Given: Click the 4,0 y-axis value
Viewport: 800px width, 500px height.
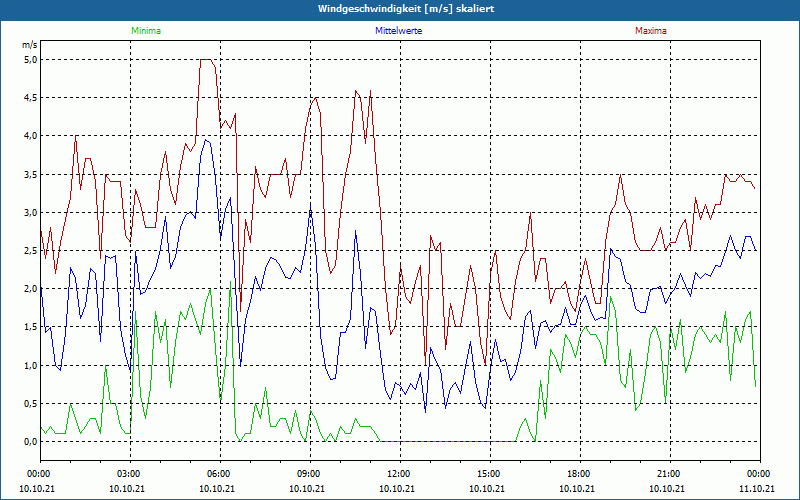Looking at the screenshot, I should [x=31, y=136].
